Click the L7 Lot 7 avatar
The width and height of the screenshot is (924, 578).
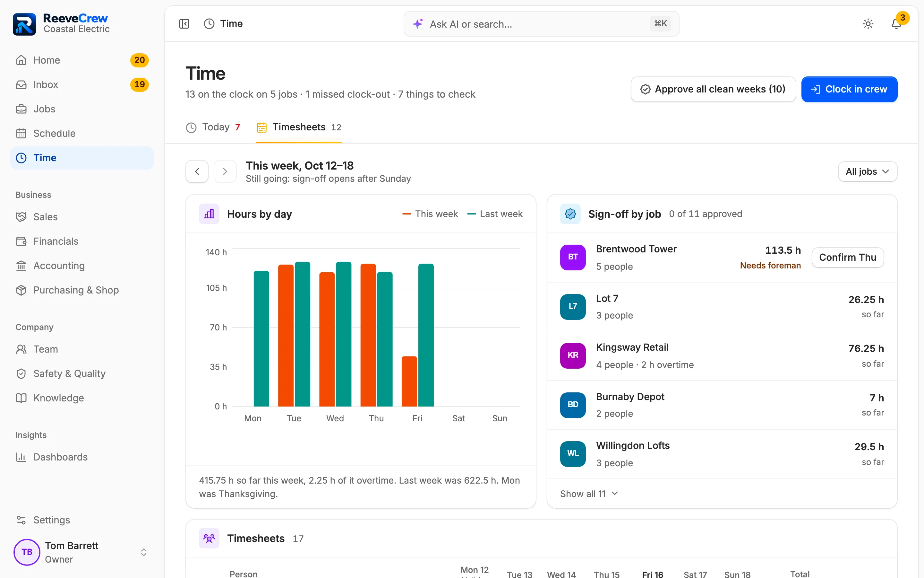(x=573, y=306)
